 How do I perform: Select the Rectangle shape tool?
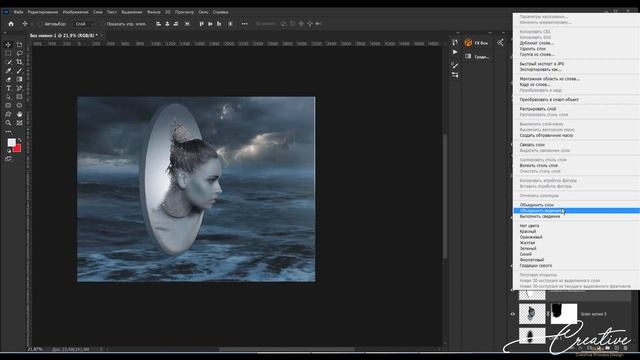tap(19, 97)
